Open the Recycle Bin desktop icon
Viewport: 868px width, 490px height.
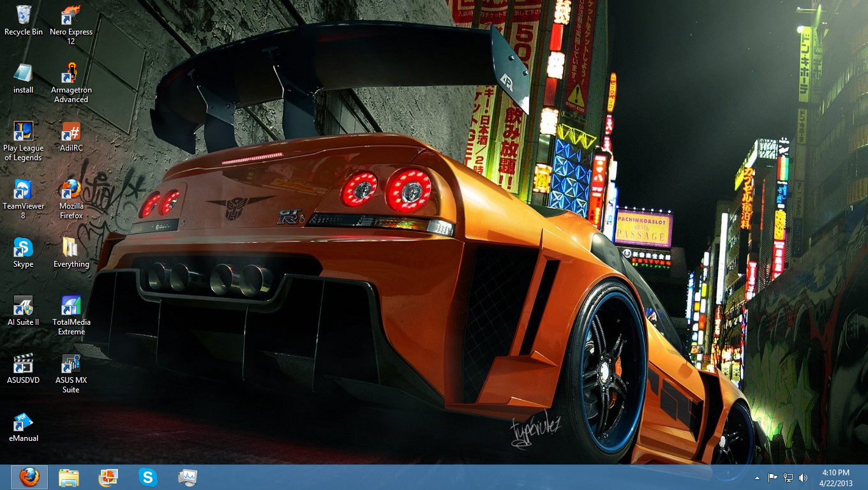coord(24,15)
